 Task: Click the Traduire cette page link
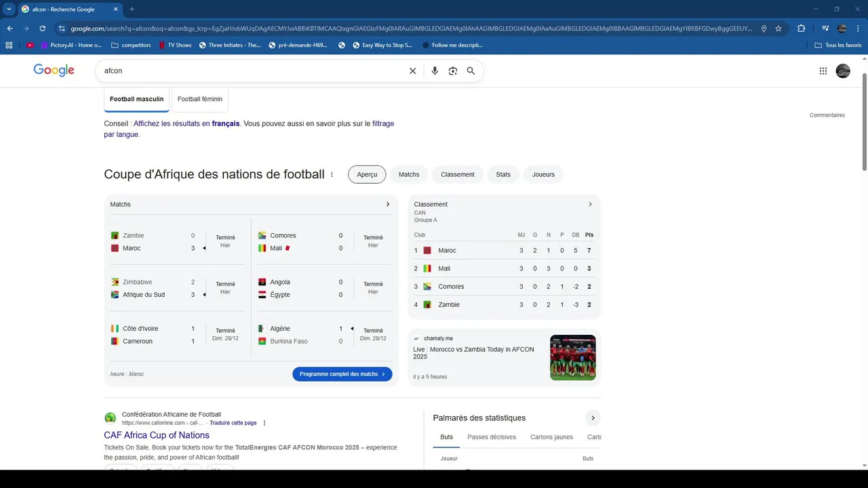pos(233,423)
